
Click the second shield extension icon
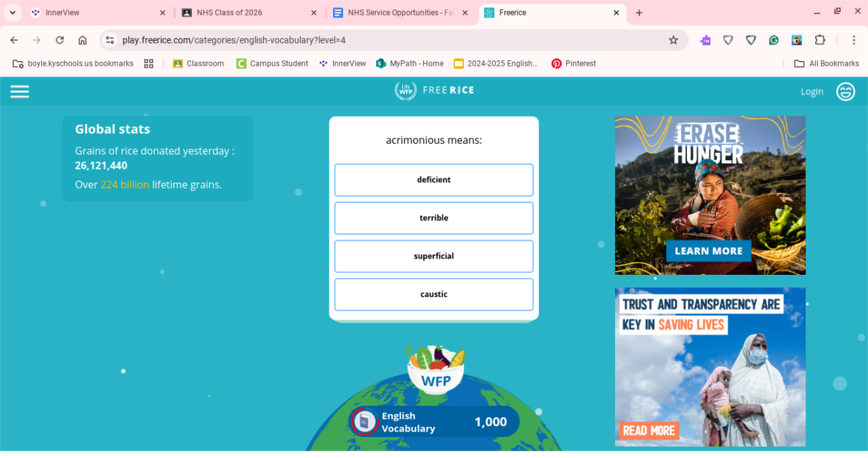point(751,40)
